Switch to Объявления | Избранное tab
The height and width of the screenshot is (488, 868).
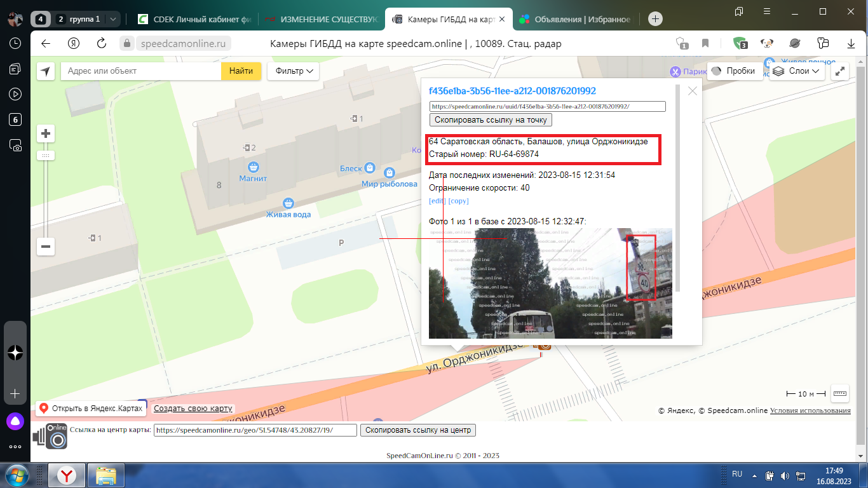coord(575,19)
